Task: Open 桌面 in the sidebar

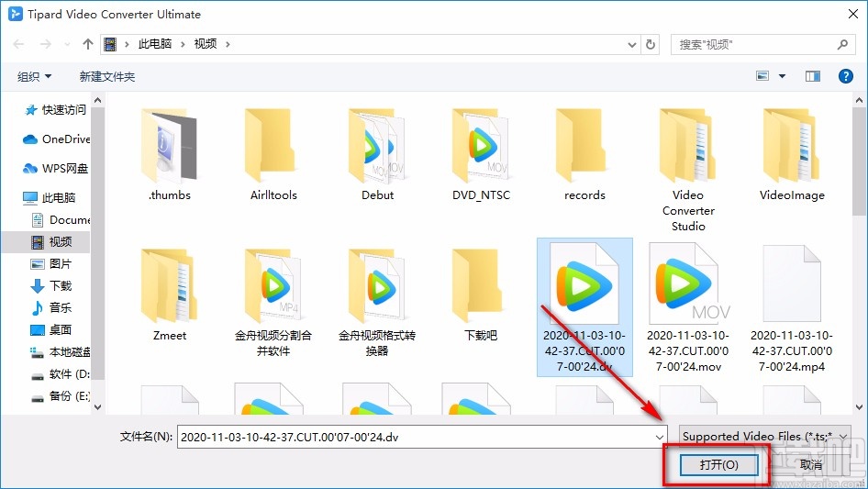Action: pos(51,329)
